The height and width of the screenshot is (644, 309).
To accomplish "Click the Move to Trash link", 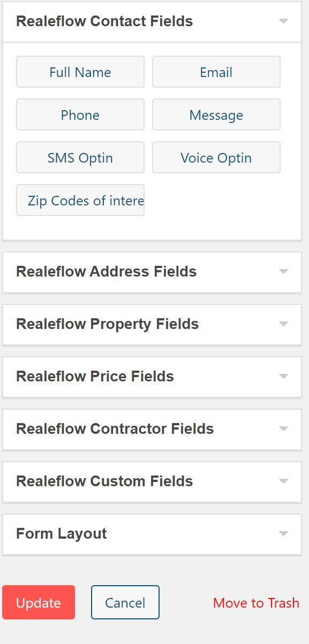I will 256,603.
